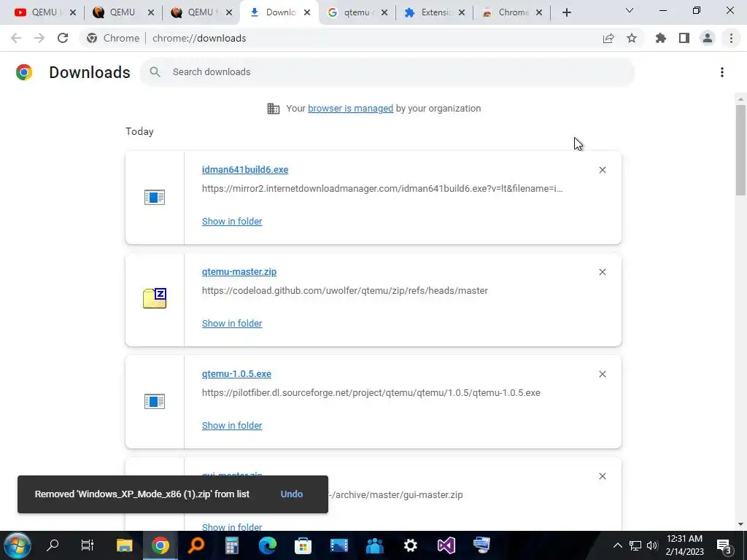Click the qtemu-1.0.5.exe sourceforge URL text
This screenshot has width=747, height=560.
[x=371, y=393]
